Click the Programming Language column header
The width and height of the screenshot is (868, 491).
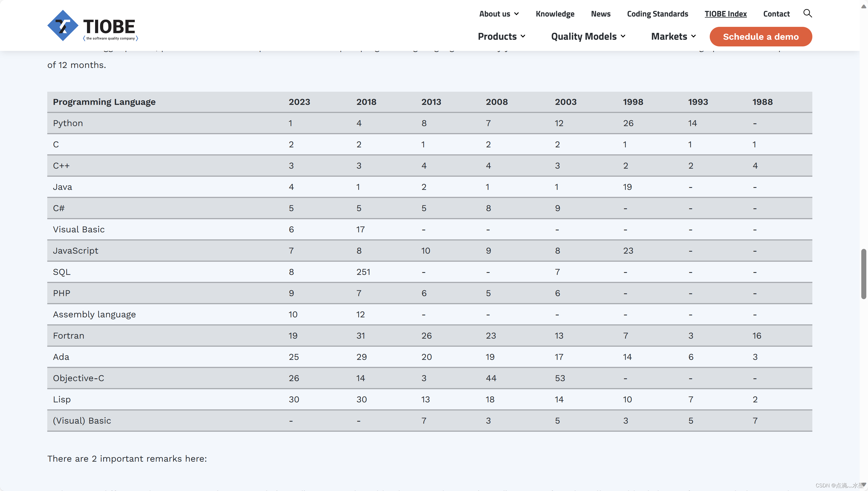(104, 102)
